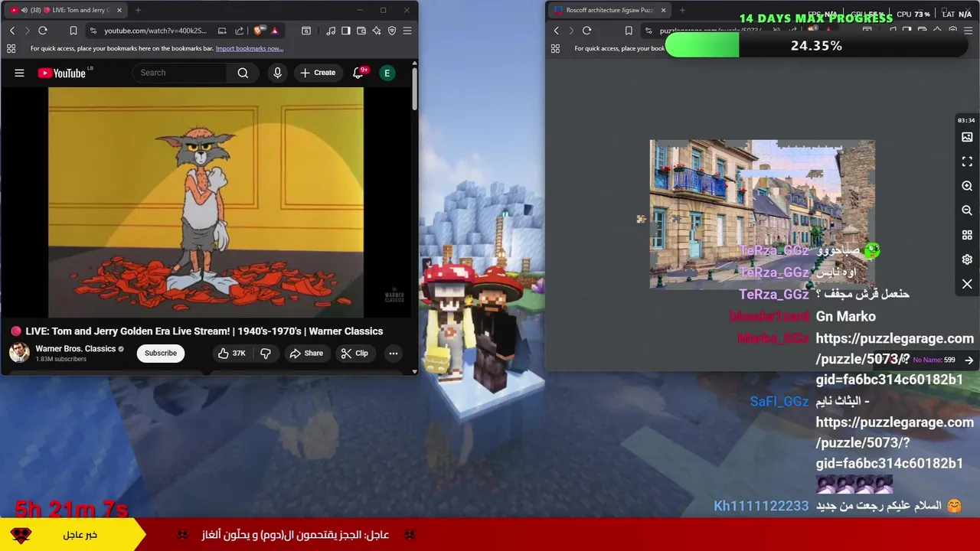Focus the YouTube search field
Screen dimensions: 980x551
point(180,73)
